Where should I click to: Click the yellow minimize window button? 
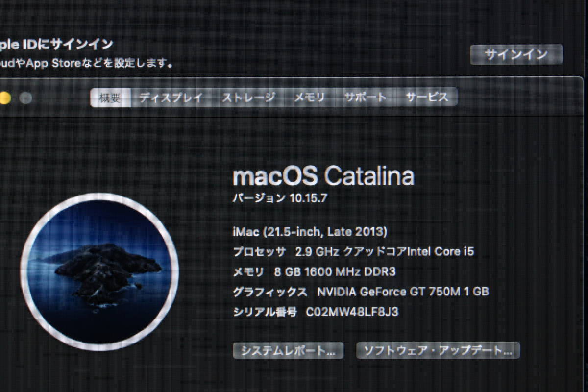(x=4, y=98)
